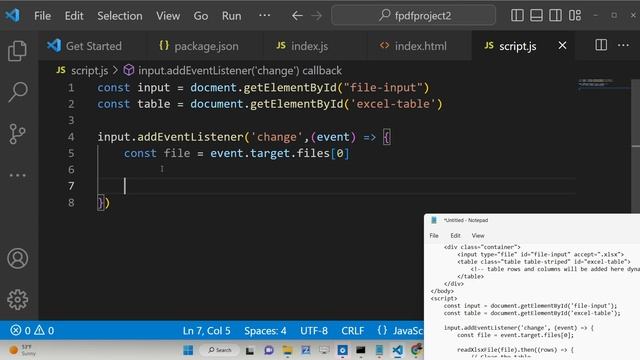Open the weather widget showing Sunny

22,350
